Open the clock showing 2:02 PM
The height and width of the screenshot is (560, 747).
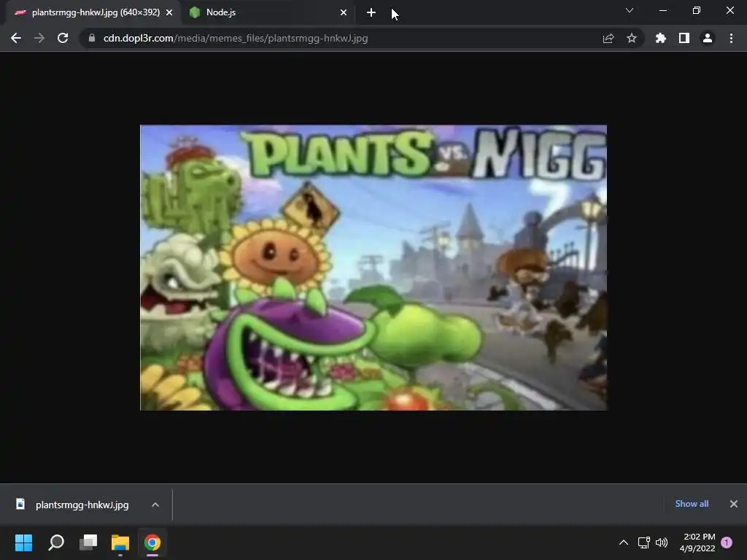(698, 542)
